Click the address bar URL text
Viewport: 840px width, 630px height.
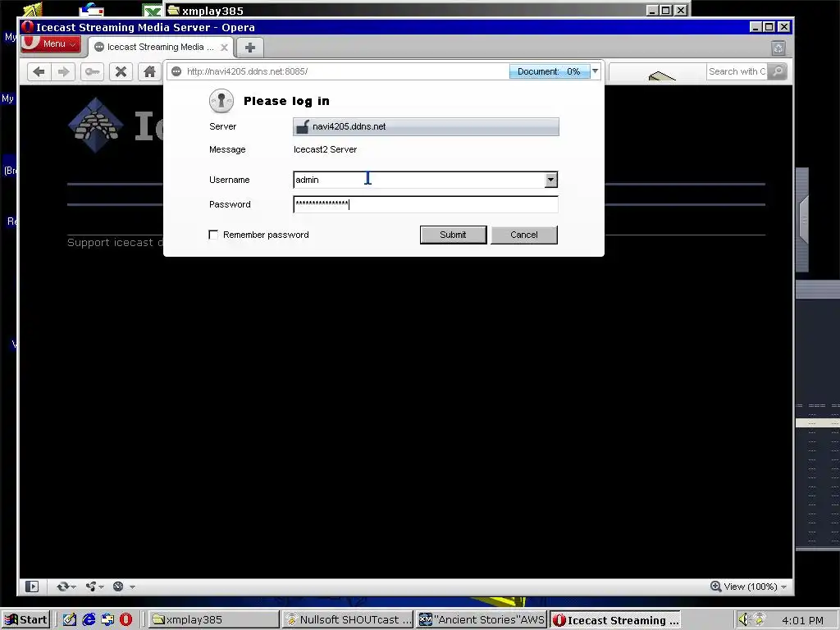click(247, 71)
